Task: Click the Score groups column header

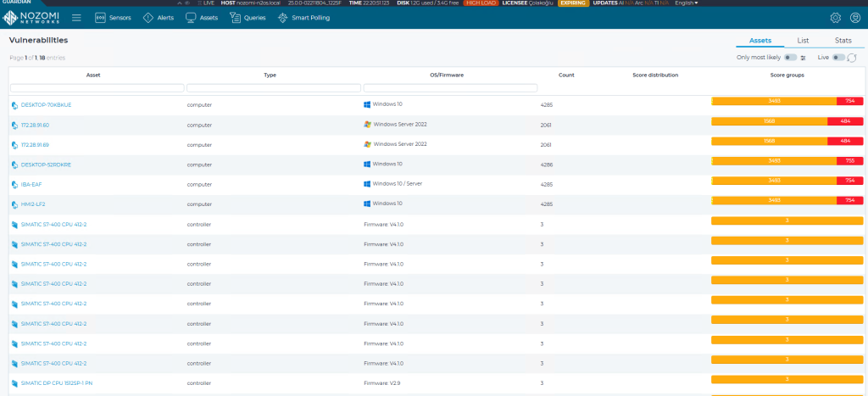Action: point(787,75)
